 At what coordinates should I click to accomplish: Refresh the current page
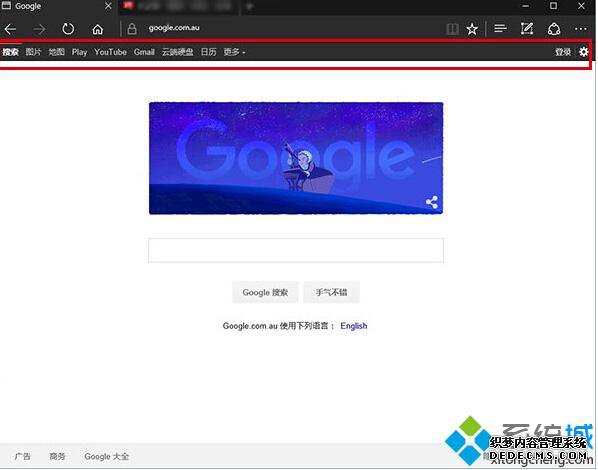(68, 29)
